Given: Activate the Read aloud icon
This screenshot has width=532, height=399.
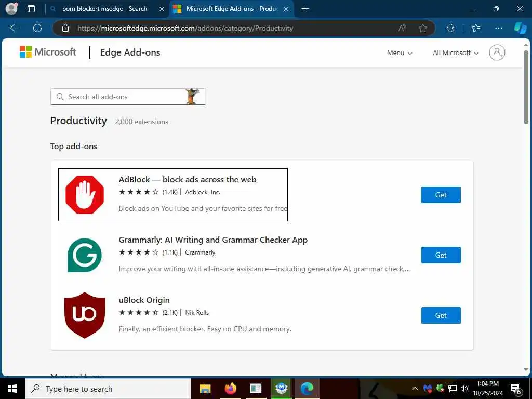Looking at the screenshot, I should pos(402,28).
